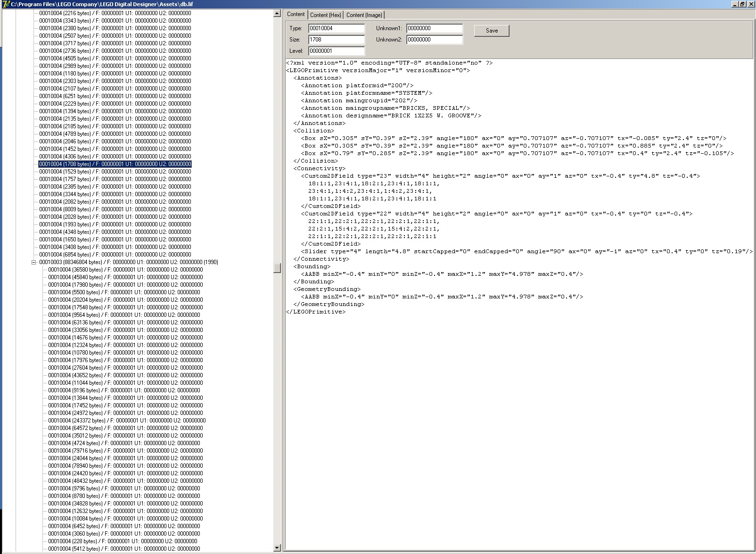This screenshot has height=554, width=756.
Task: Collapse the 00010003 (88346804 bytes) node
Action: (x=34, y=262)
